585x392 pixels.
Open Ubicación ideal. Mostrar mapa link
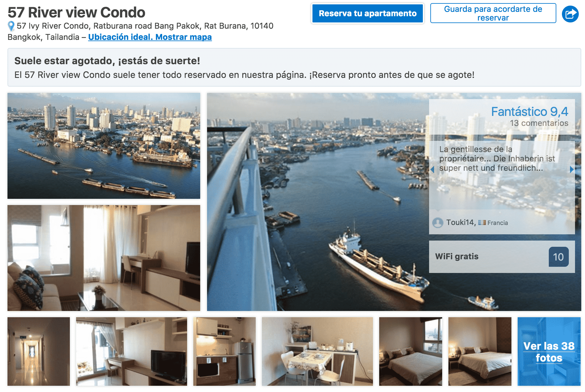(150, 37)
